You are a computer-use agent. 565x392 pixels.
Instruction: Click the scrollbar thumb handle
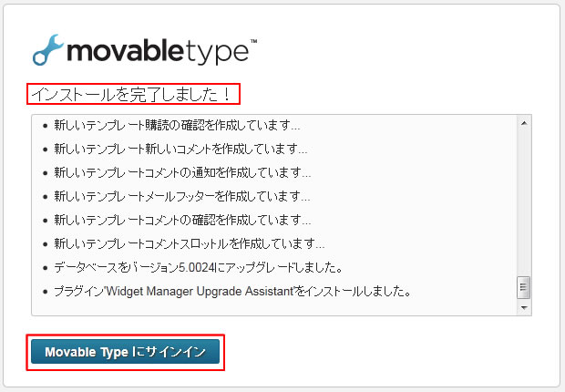click(x=524, y=287)
